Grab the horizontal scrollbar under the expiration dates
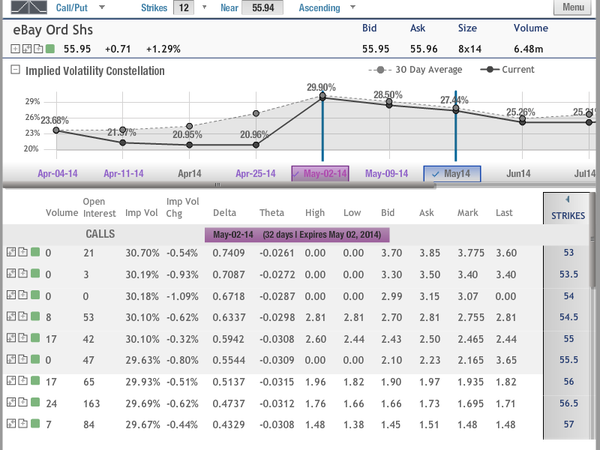600x450 pixels. point(218,185)
